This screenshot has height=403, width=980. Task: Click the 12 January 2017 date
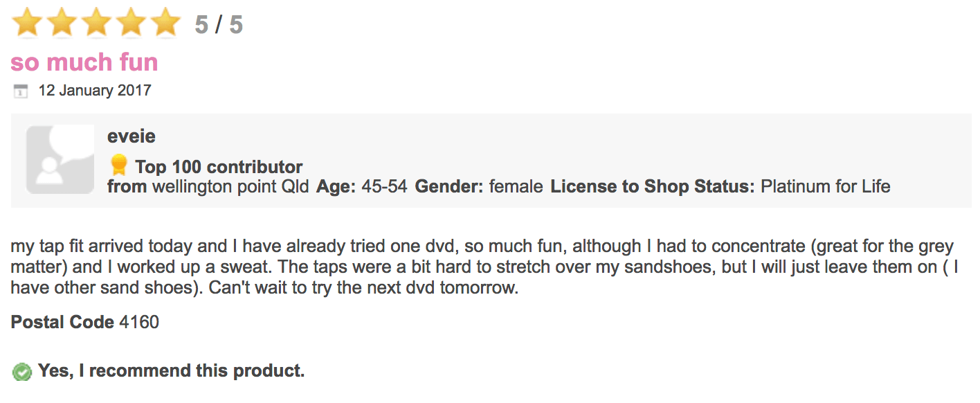coord(95,91)
